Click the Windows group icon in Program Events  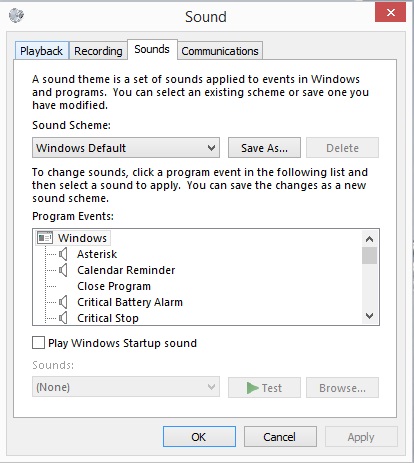point(45,238)
